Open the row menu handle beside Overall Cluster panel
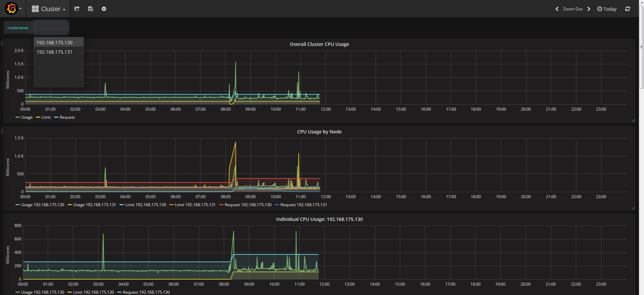 click(2, 43)
